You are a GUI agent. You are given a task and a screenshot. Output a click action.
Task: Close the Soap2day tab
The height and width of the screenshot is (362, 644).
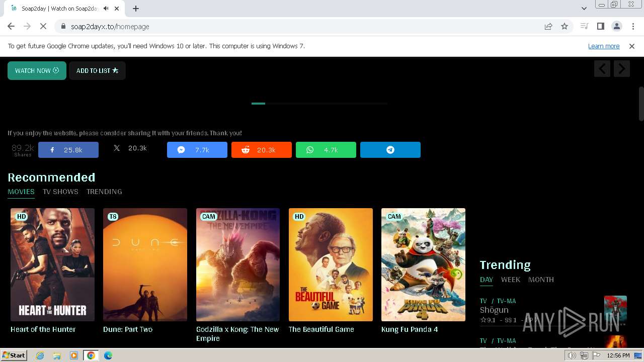(117, 9)
